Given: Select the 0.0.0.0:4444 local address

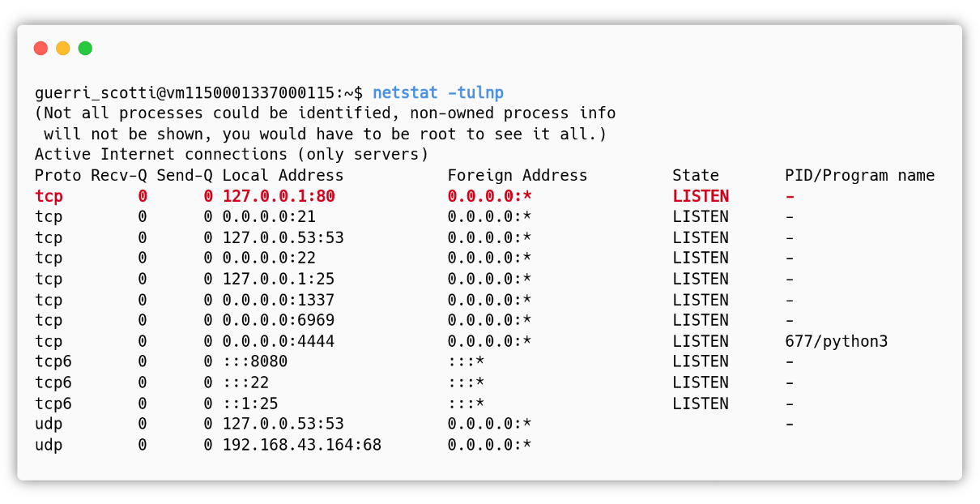Looking at the screenshot, I should point(279,341).
